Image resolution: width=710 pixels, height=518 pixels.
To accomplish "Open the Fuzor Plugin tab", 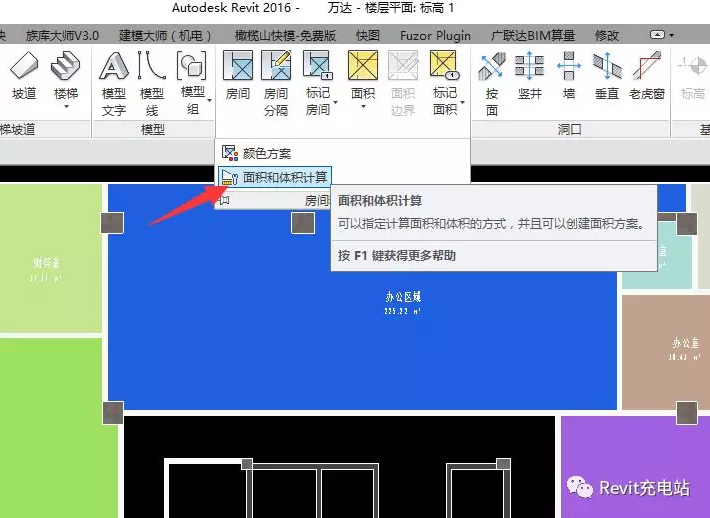I will (435, 35).
